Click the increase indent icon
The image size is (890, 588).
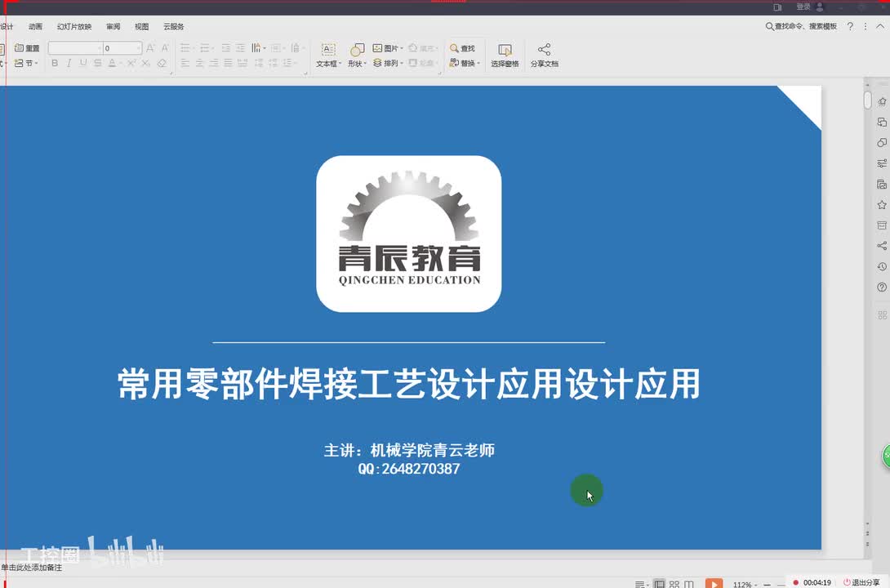tap(241, 48)
